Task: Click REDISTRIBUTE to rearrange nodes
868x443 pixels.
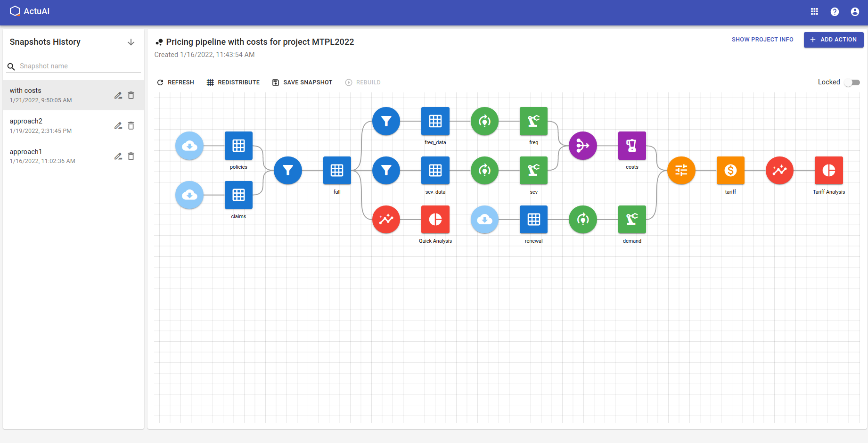Action: (x=233, y=82)
